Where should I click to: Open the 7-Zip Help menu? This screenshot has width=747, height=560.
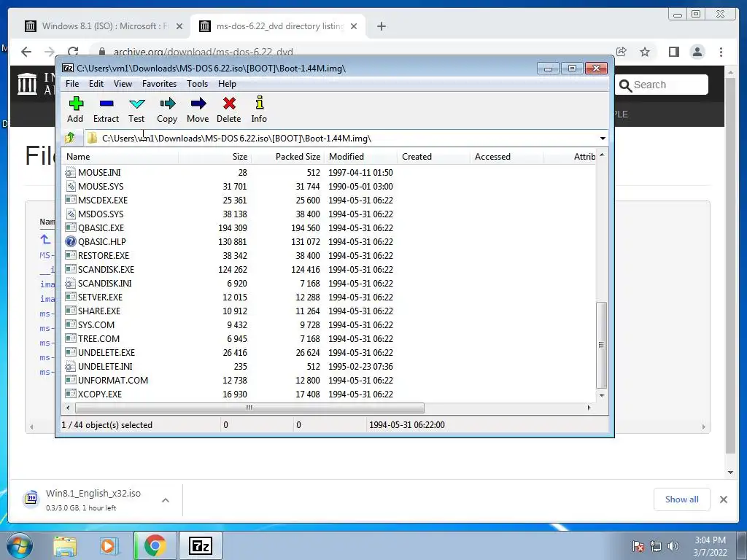(x=227, y=84)
